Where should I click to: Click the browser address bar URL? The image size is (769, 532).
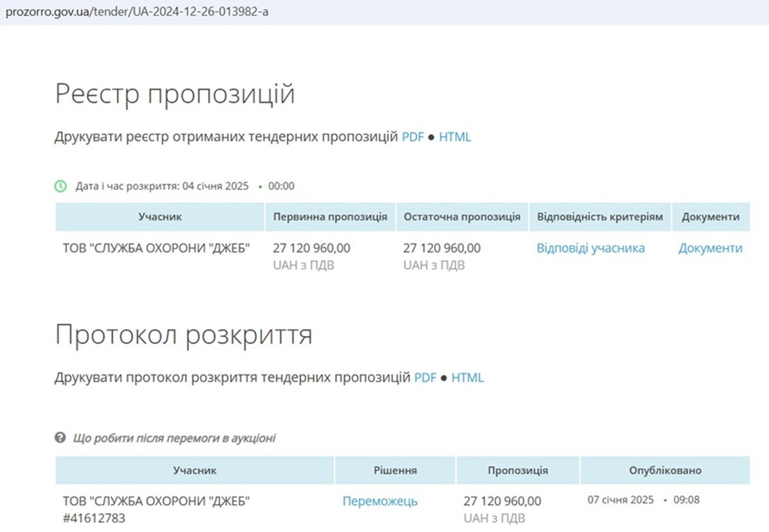click(136, 12)
